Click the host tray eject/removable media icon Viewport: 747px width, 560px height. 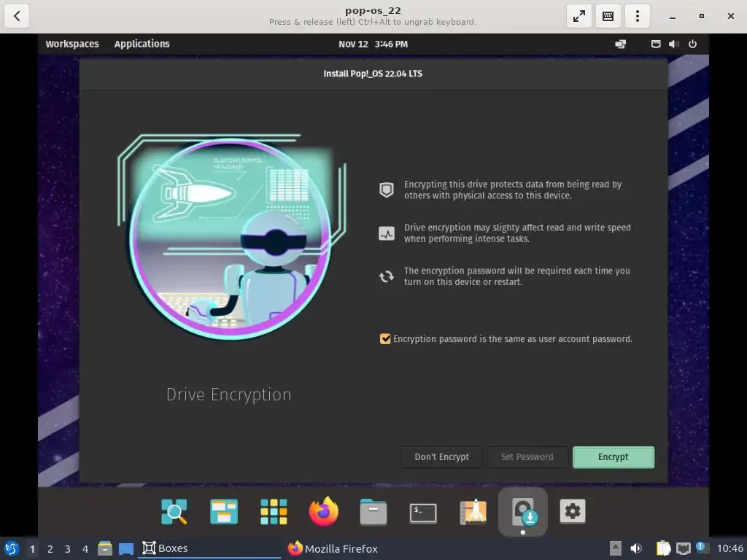coord(616,548)
